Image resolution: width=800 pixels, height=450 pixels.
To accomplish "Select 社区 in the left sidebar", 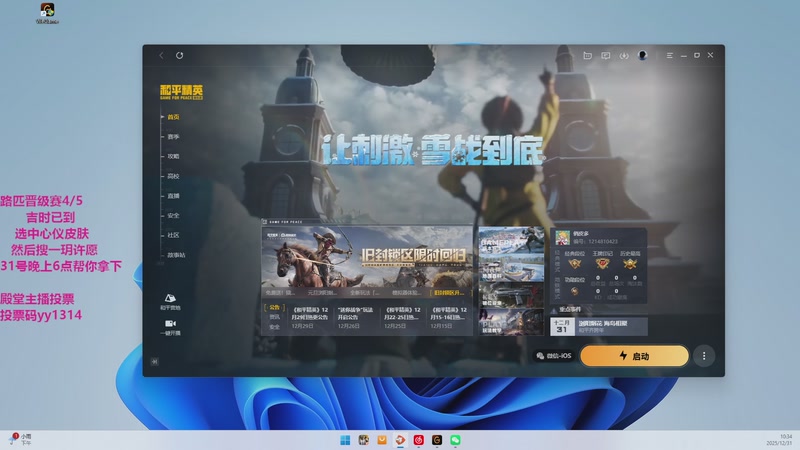I will (x=173, y=235).
